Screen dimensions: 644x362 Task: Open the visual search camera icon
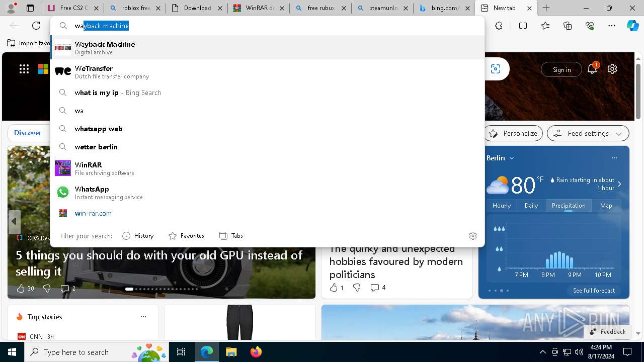[496, 69]
